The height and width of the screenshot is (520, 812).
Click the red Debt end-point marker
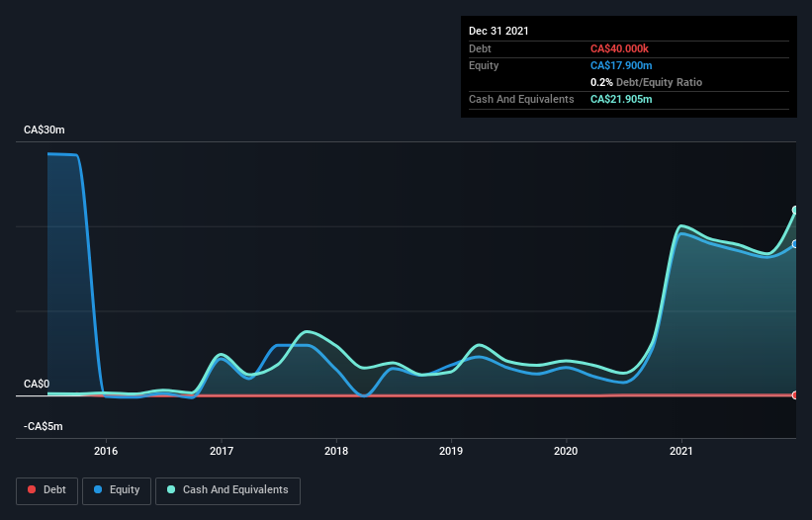795,395
